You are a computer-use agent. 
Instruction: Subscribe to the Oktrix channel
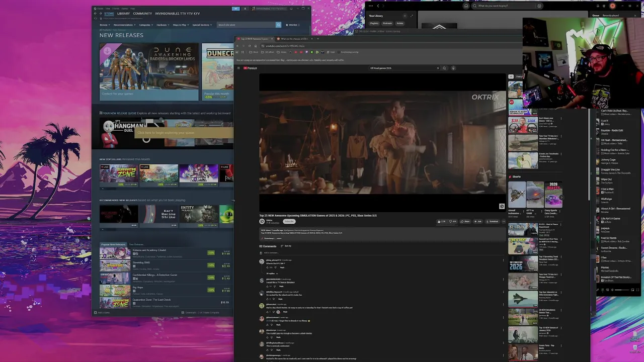(289, 221)
